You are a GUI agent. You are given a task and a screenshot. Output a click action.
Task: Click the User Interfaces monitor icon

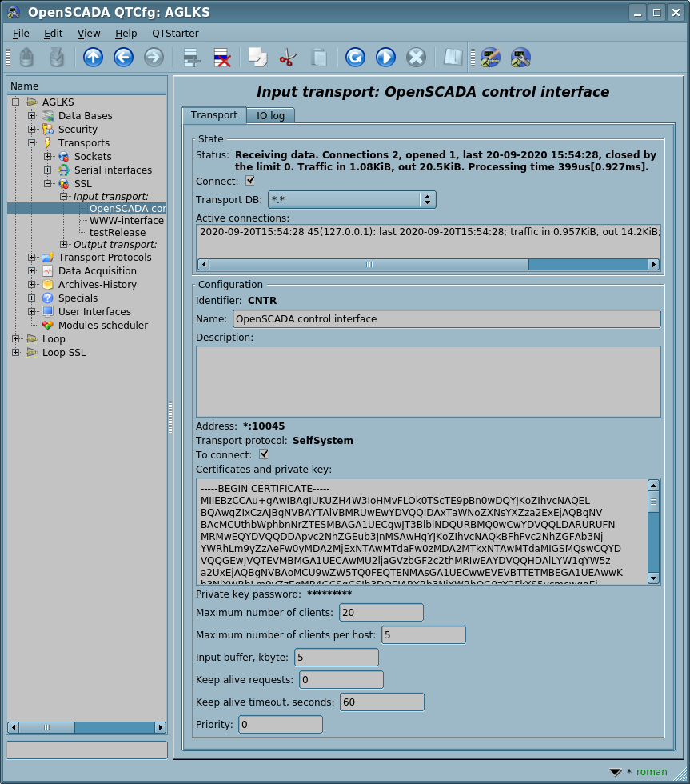pyautogui.click(x=48, y=311)
